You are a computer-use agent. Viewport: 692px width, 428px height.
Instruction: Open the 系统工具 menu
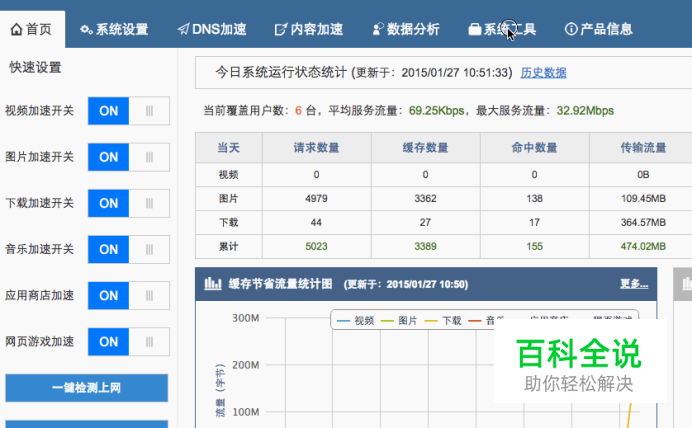coord(502,30)
